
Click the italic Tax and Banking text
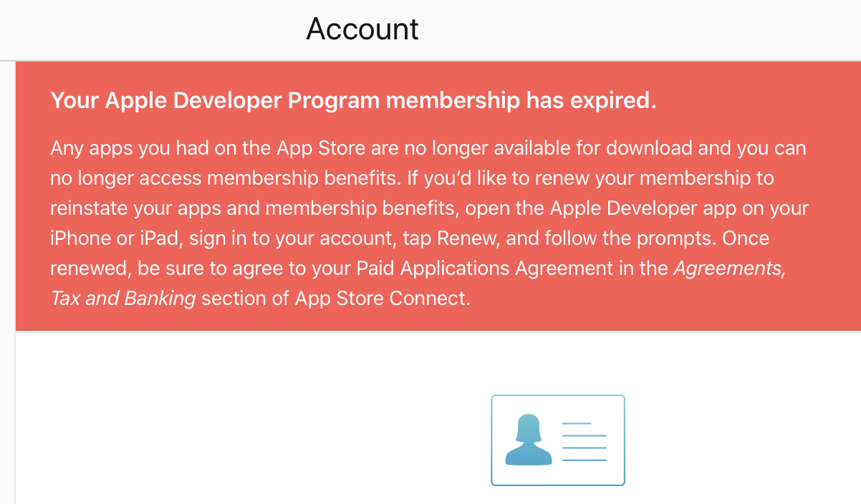point(123,299)
